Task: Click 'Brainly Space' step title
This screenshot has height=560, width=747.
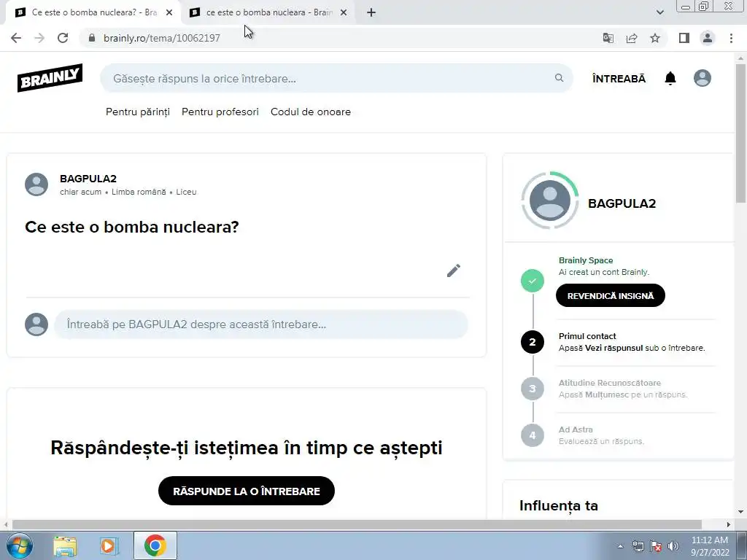Action: click(586, 260)
